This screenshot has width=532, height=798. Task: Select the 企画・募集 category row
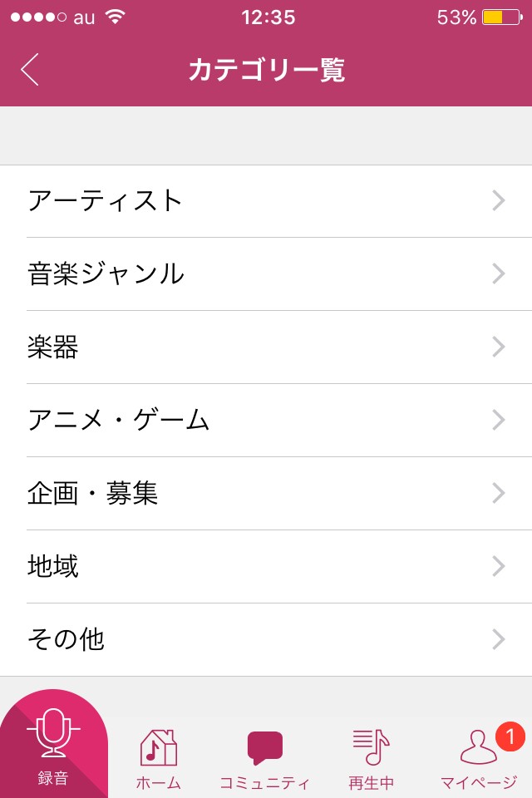(x=266, y=494)
